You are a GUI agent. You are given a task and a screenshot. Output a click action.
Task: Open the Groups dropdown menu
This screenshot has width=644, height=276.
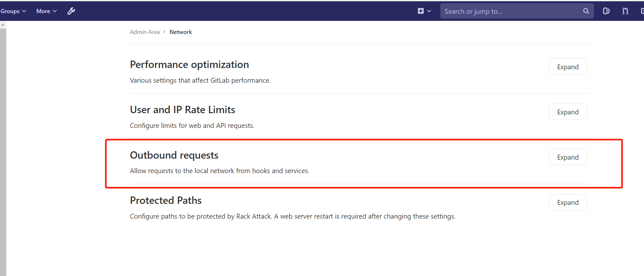[13, 11]
